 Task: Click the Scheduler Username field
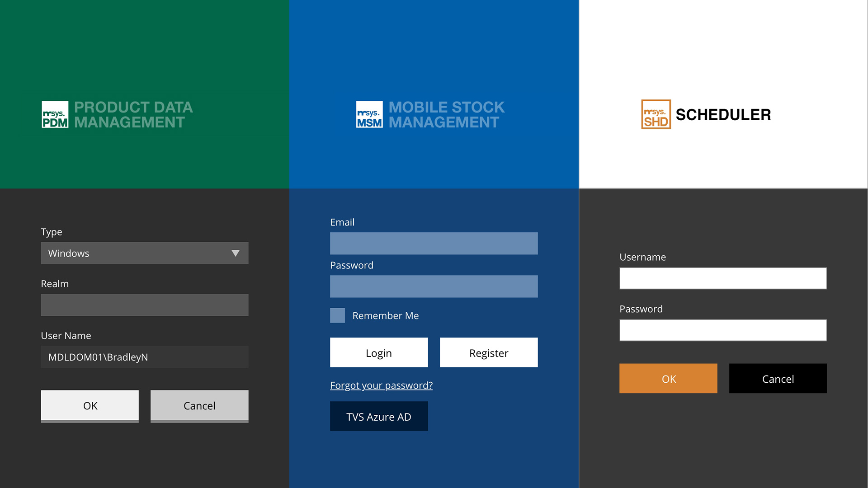(x=723, y=278)
